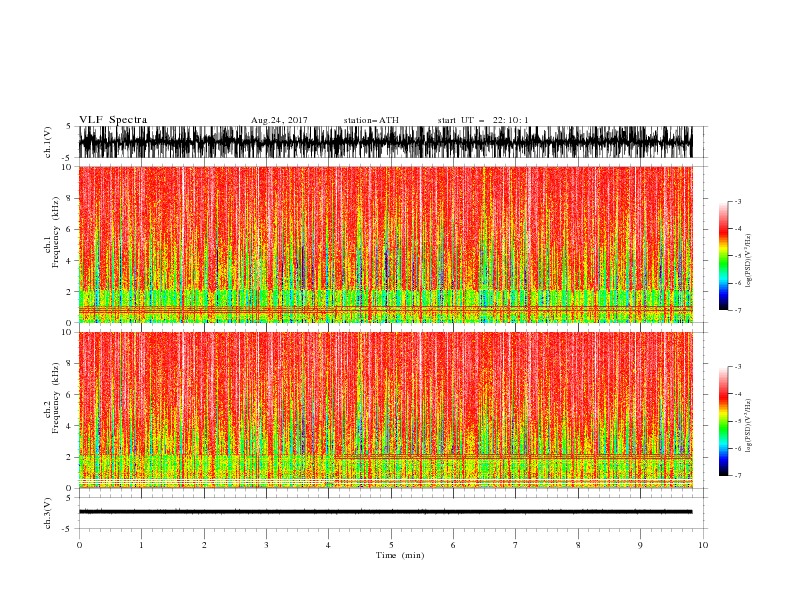The width and height of the screenshot is (792, 612).
Task: Click the "Time (min)" axis label
Action: click(x=400, y=555)
